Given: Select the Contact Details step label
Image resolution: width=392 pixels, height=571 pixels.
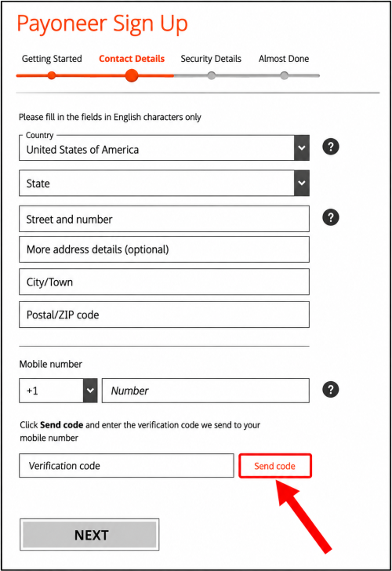Looking at the screenshot, I should tap(132, 59).
